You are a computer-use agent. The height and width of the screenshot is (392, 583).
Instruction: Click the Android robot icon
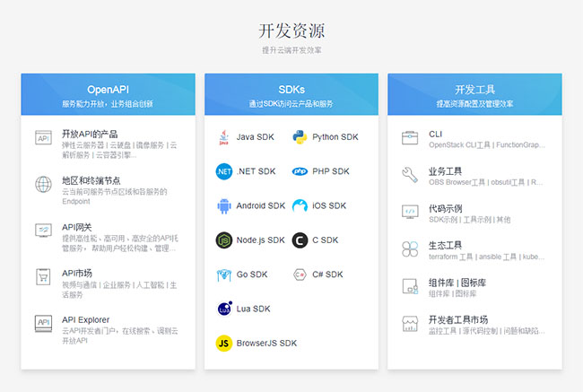(x=223, y=205)
